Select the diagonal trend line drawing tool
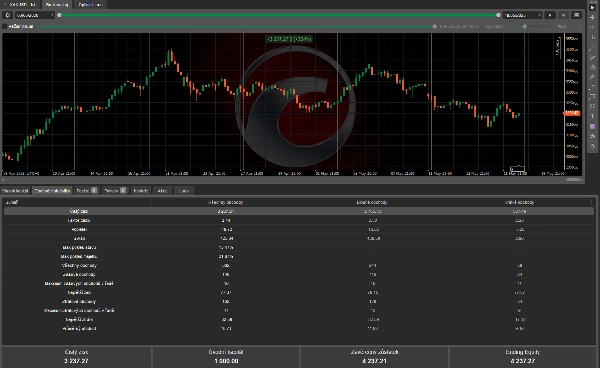The width and height of the screenshot is (600, 368). (x=592, y=48)
